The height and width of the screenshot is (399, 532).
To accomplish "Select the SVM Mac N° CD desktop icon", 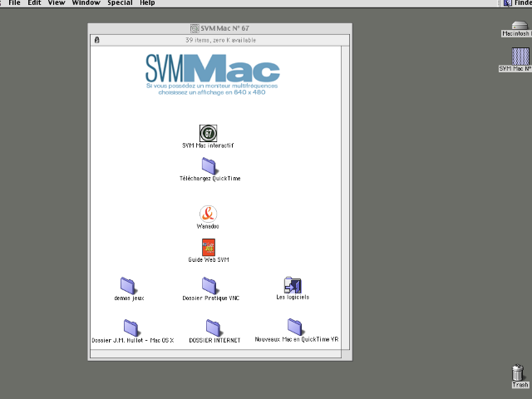I will point(520,57).
